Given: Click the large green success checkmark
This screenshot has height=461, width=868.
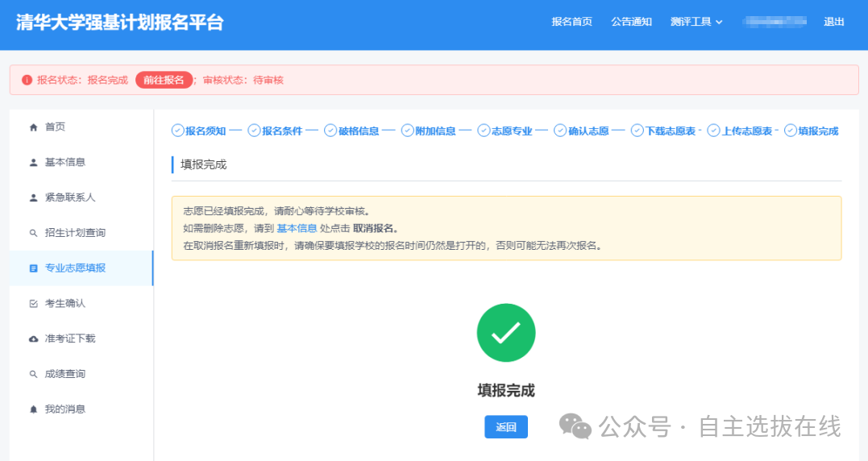Looking at the screenshot, I should pyautogui.click(x=506, y=333).
